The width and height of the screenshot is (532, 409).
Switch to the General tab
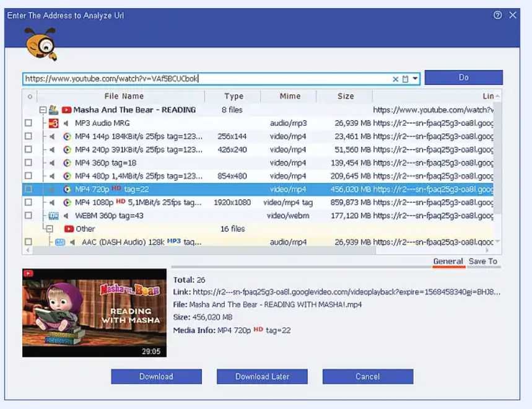click(x=448, y=262)
